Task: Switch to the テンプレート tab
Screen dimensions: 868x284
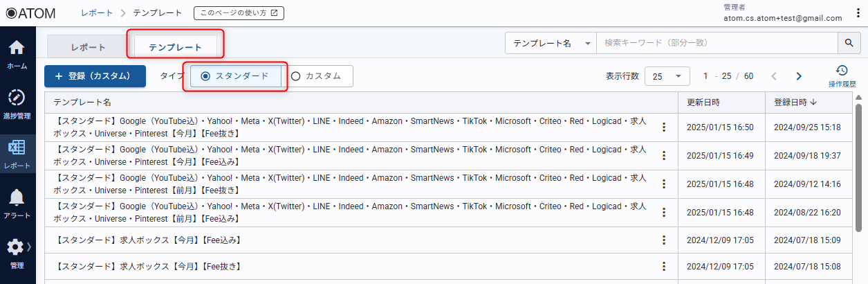Action: pos(176,47)
